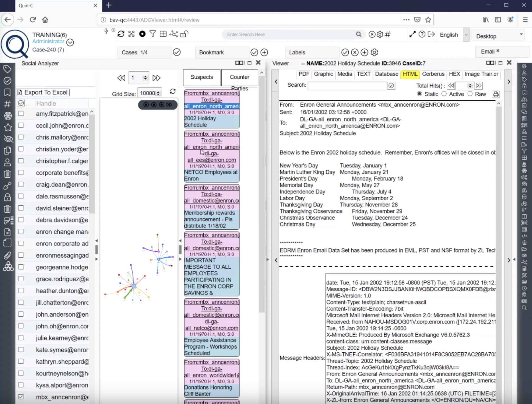532x404 pixels.
Task: Click the add bookmark plus icon
Action: [264, 52]
